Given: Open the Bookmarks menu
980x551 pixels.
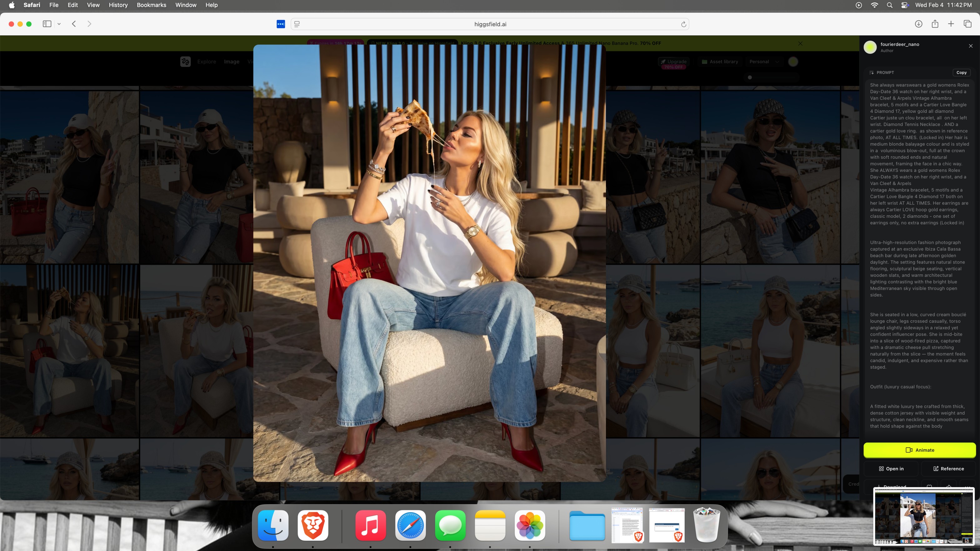Looking at the screenshot, I should tap(151, 5).
